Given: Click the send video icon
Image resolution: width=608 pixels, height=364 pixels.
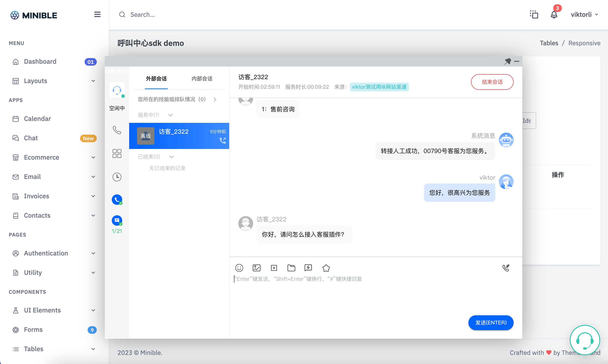Looking at the screenshot, I should [x=274, y=268].
